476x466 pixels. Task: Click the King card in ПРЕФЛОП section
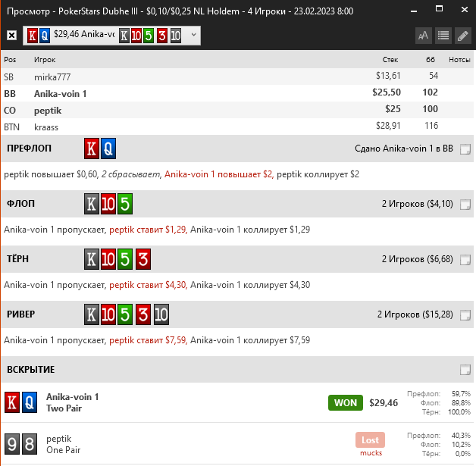92,149
